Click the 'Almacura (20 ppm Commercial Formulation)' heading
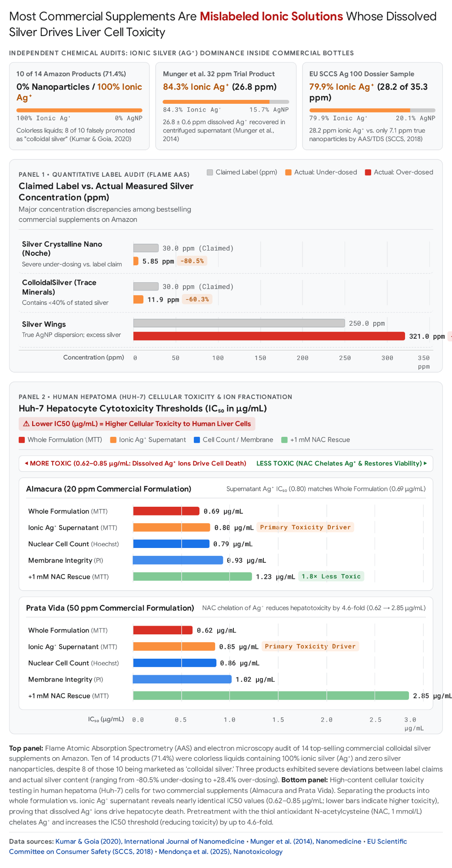452x868 pixels. (x=109, y=489)
